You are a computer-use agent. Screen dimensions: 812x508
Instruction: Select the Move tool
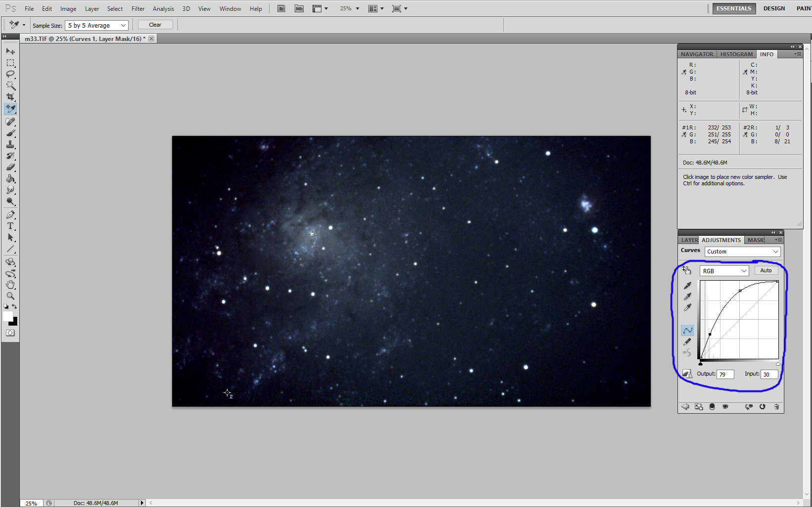10,51
